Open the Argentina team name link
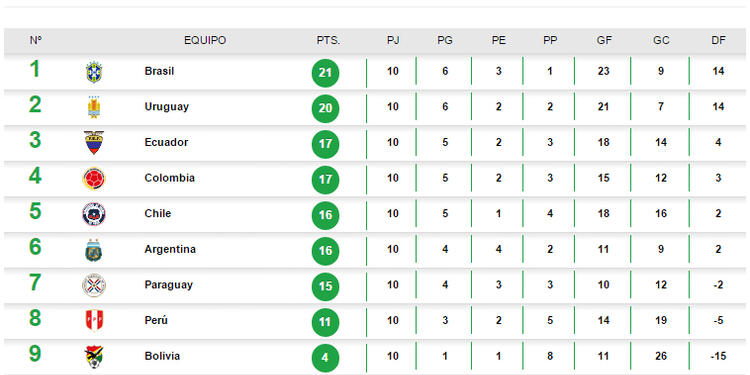Image resolution: width=750 pixels, height=375 pixels. coord(168,249)
